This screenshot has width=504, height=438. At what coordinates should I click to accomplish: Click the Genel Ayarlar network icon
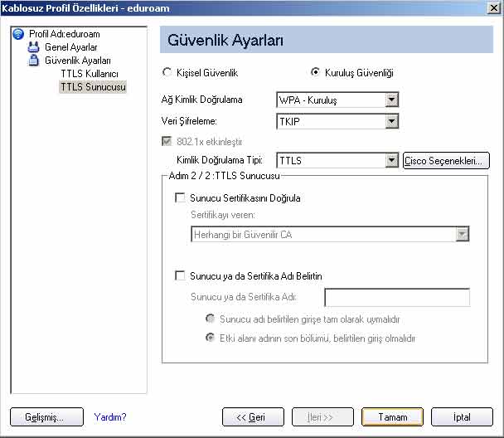point(33,47)
